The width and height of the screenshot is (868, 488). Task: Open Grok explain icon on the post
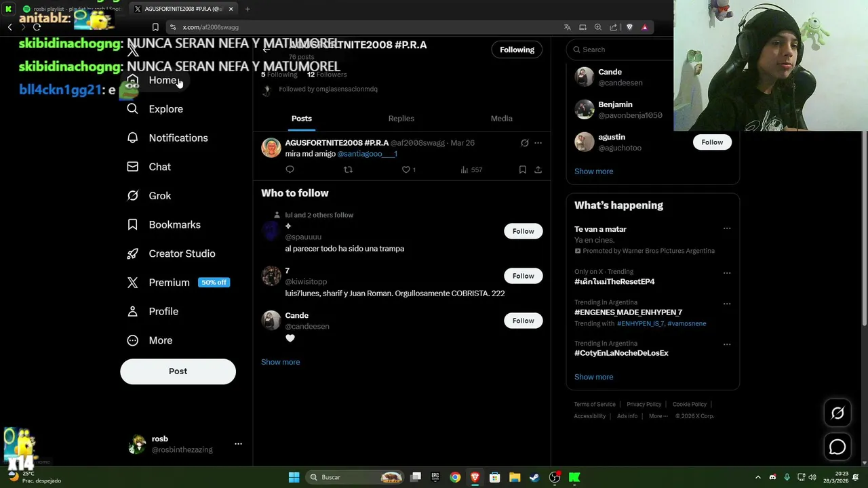pyautogui.click(x=524, y=143)
